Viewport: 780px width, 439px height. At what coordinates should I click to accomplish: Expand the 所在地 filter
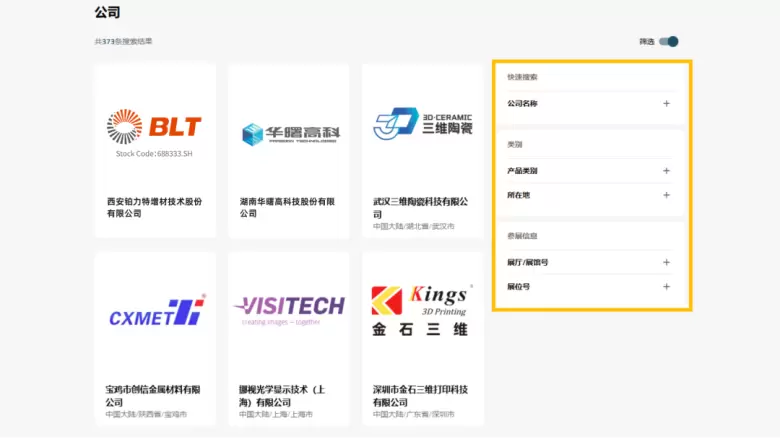pyautogui.click(x=589, y=195)
